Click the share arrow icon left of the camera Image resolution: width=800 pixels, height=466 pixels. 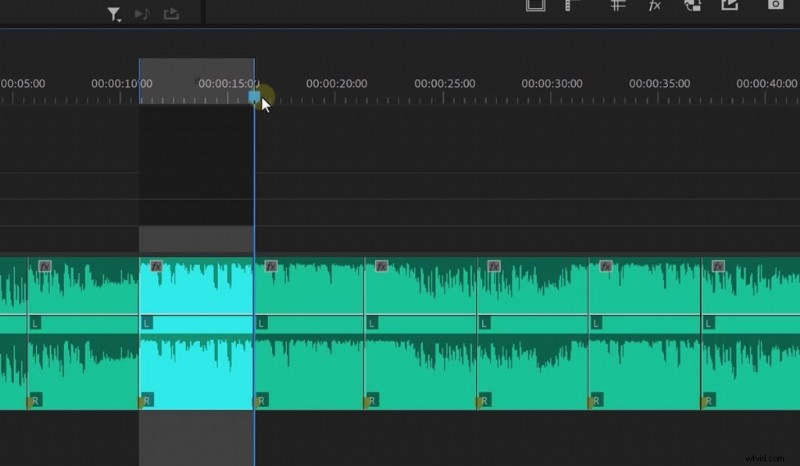730,5
